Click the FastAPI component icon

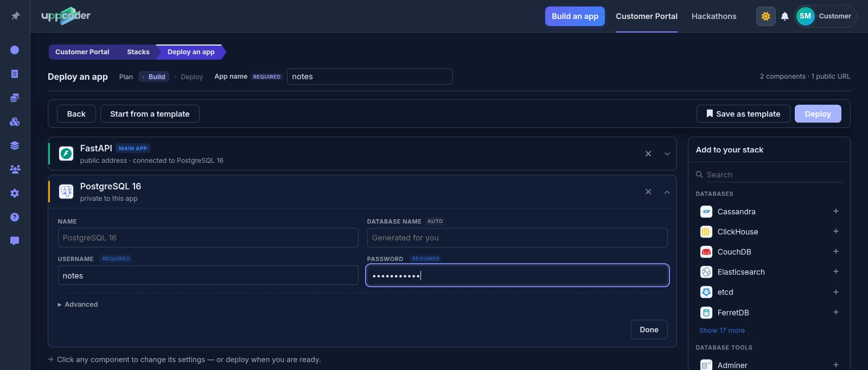(x=66, y=154)
